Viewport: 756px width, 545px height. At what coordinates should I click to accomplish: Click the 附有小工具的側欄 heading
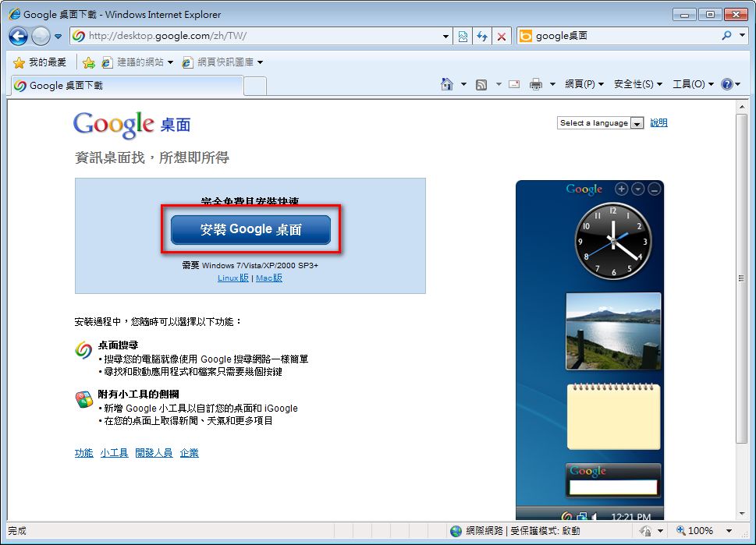point(138,395)
